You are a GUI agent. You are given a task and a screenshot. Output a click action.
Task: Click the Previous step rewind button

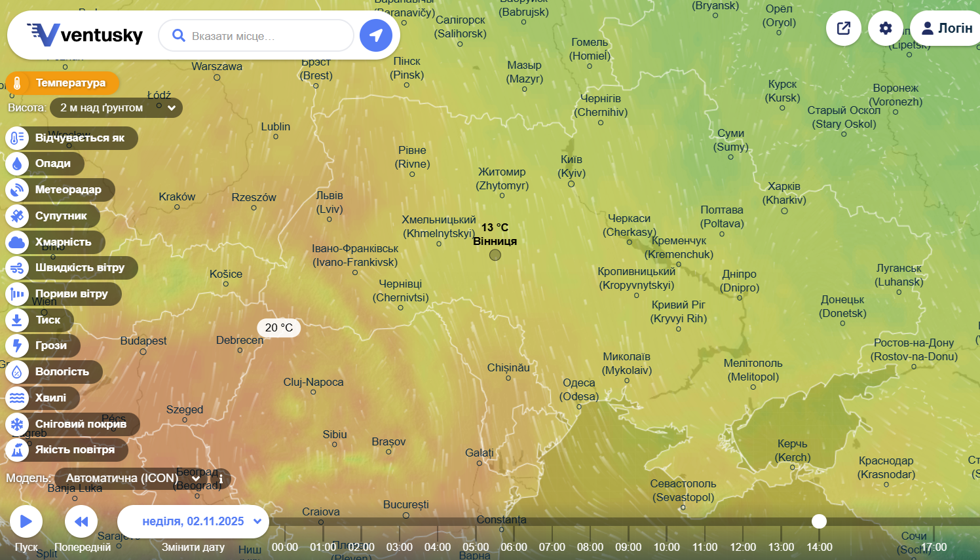[81, 521]
